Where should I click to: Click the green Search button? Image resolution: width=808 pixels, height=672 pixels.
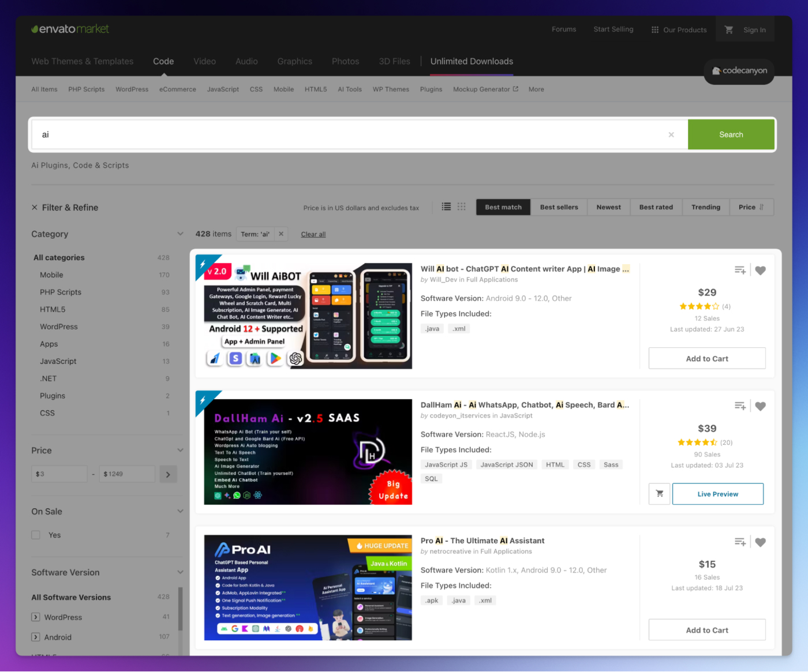pyautogui.click(x=731, y=134)
